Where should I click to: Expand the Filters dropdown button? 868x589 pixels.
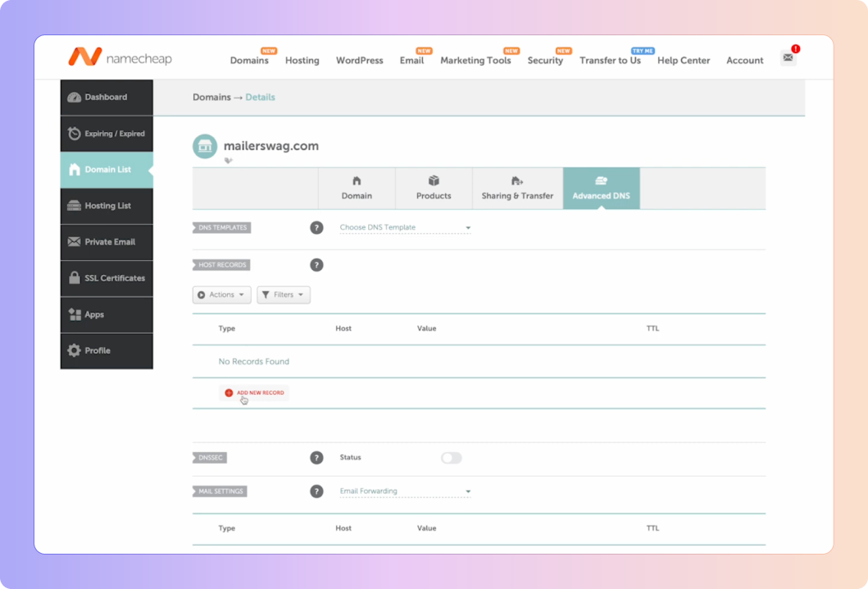(x=284, y=294)
